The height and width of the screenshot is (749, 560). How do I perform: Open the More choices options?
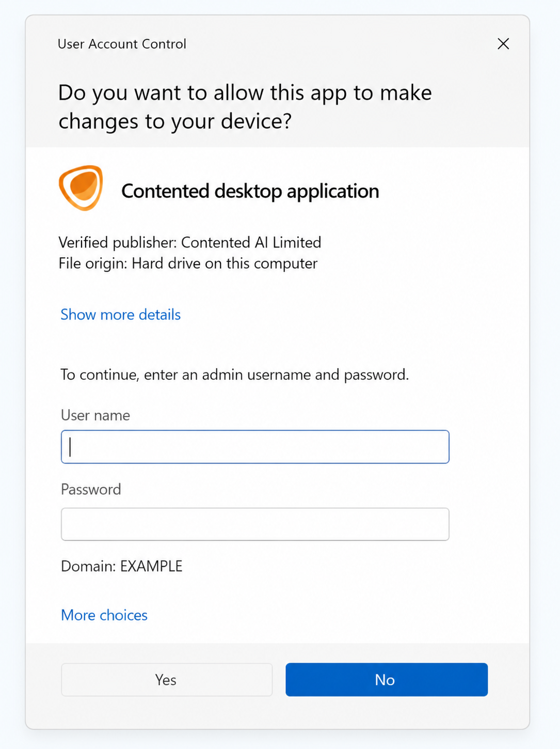(x=104, y=615)
